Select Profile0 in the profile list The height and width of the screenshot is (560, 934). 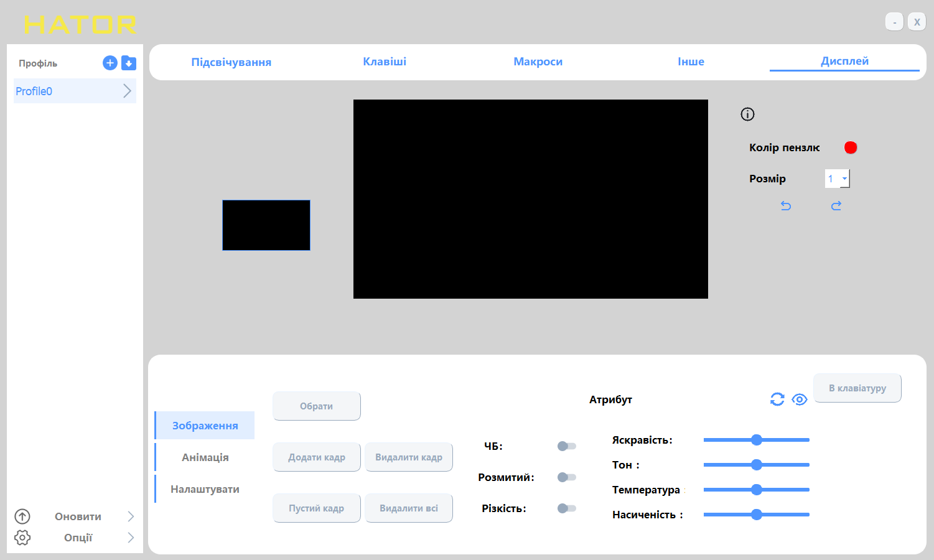(75, 91)
